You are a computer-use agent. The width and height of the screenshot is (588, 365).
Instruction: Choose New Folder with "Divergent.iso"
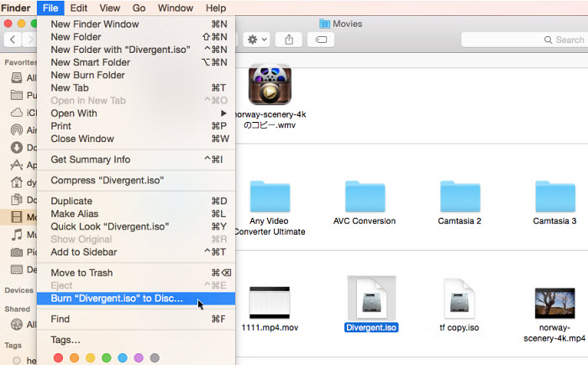(x=136, y=50)
